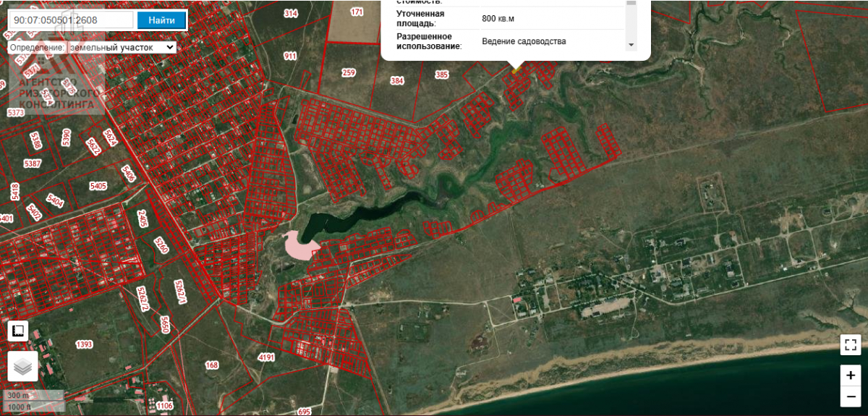Click the Найти search button
The width and height of the screenshot is (868, 416).
coord(162,20)
